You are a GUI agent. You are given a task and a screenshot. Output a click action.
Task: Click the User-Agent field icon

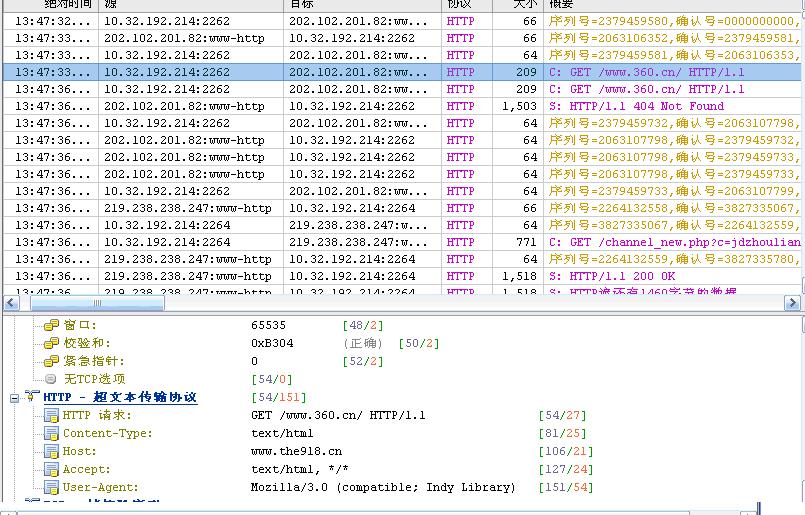point(51,488)
